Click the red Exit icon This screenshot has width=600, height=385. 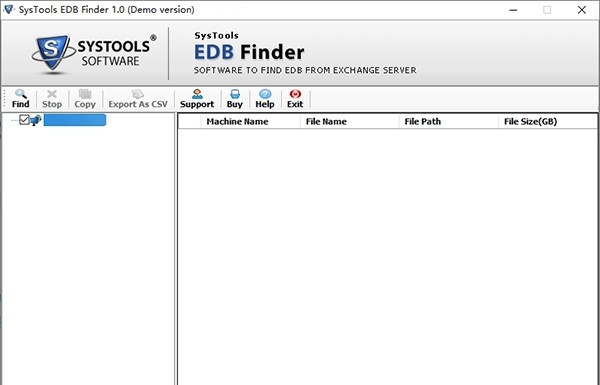click(295, 94)
